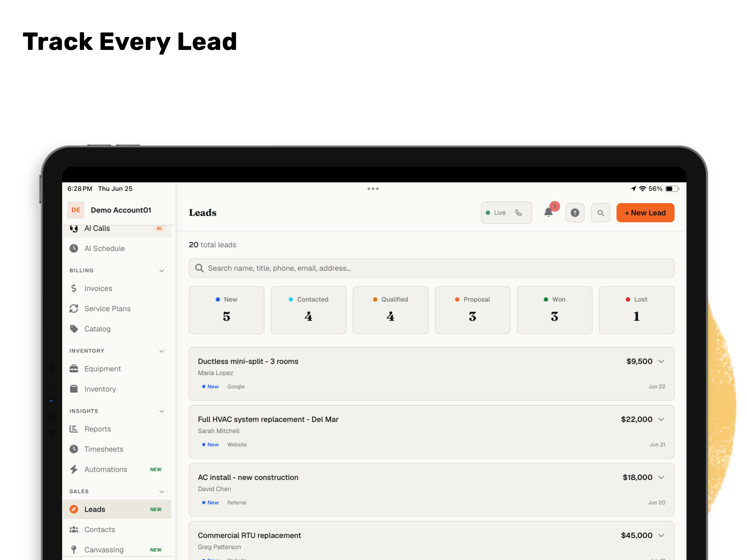Tap the three-dot multitasking control
Viewport: 747px width, 560px height.
[x=373, y=189]
